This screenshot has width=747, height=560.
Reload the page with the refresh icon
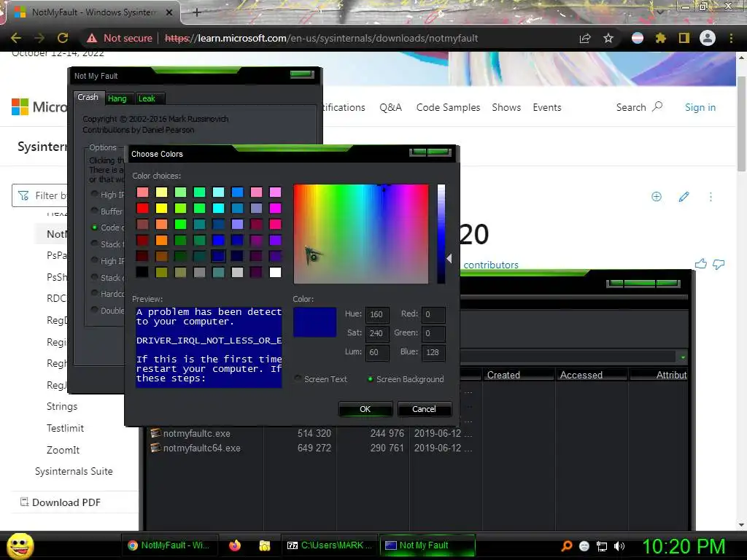[x=63, y=38]
